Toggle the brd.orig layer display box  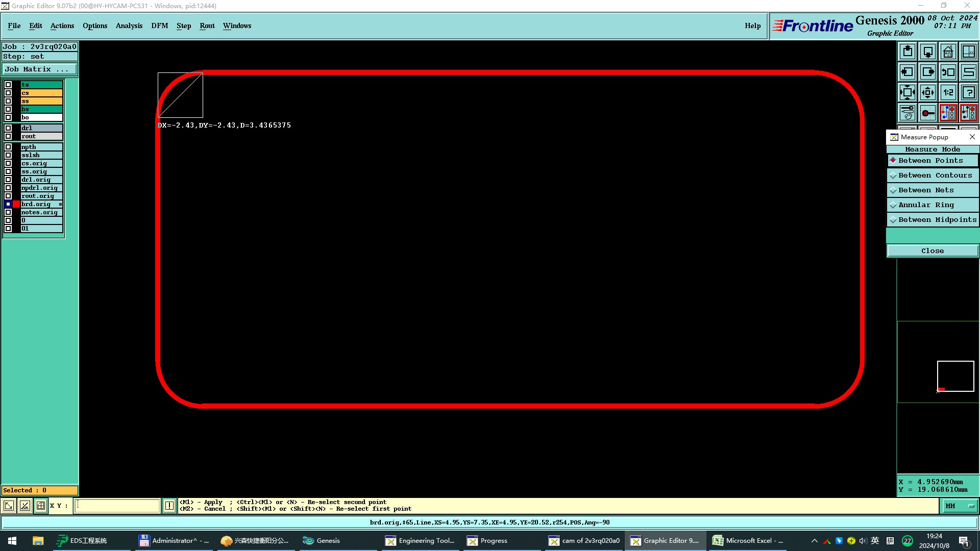(8, 204)
